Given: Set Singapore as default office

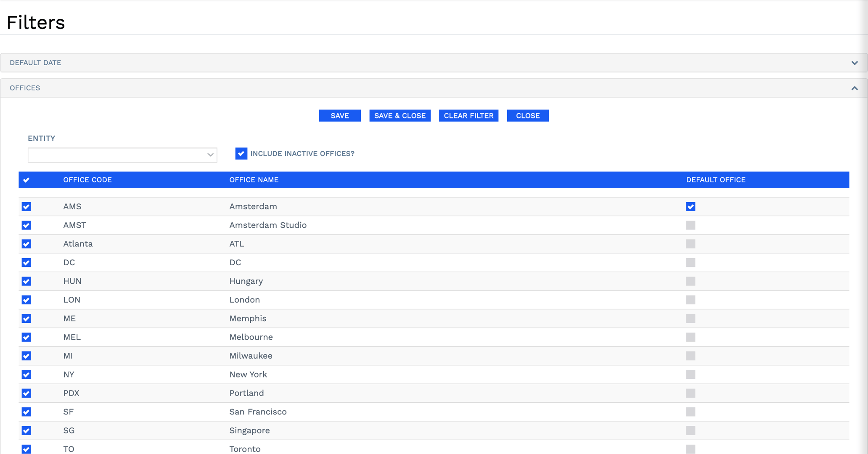Looking at the screenshot, I should [x=691, y=430].
